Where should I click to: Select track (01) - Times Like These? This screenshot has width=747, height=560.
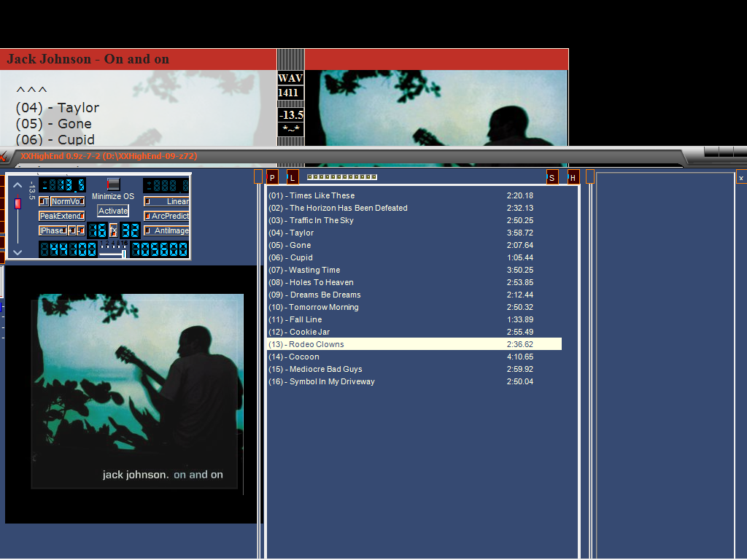tap(414, 195)
